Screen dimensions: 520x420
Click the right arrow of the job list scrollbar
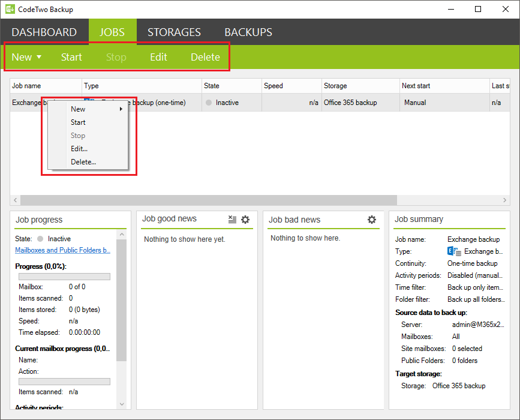[x=505, y=200]
